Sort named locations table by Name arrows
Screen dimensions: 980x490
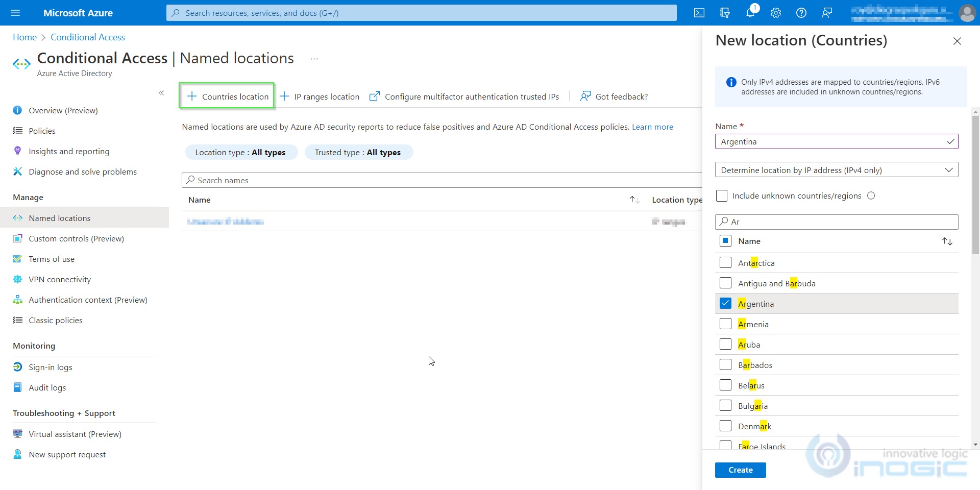[634, 200]
